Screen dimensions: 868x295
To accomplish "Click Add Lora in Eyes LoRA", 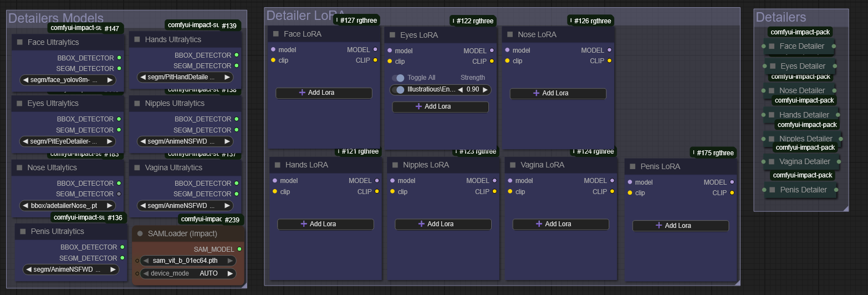I will click(441, 106).
